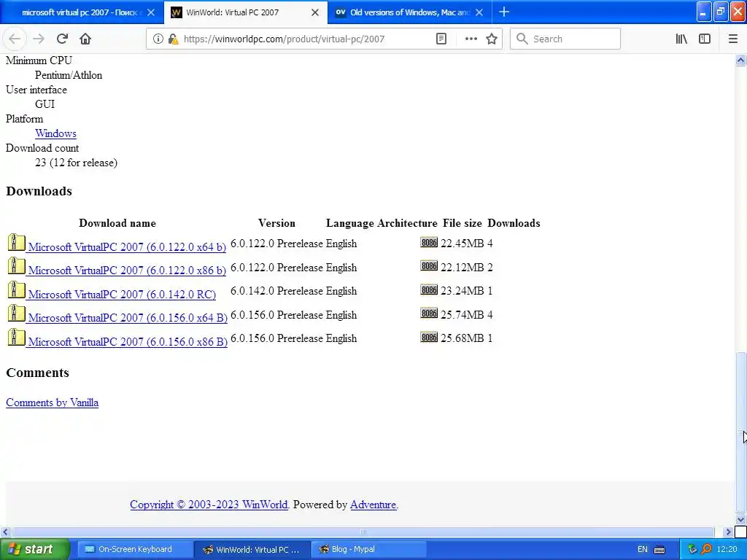
Task: Open Microsoft VirtualPC 2007 (6.0.142.0 RC) link
Action: 122,295
